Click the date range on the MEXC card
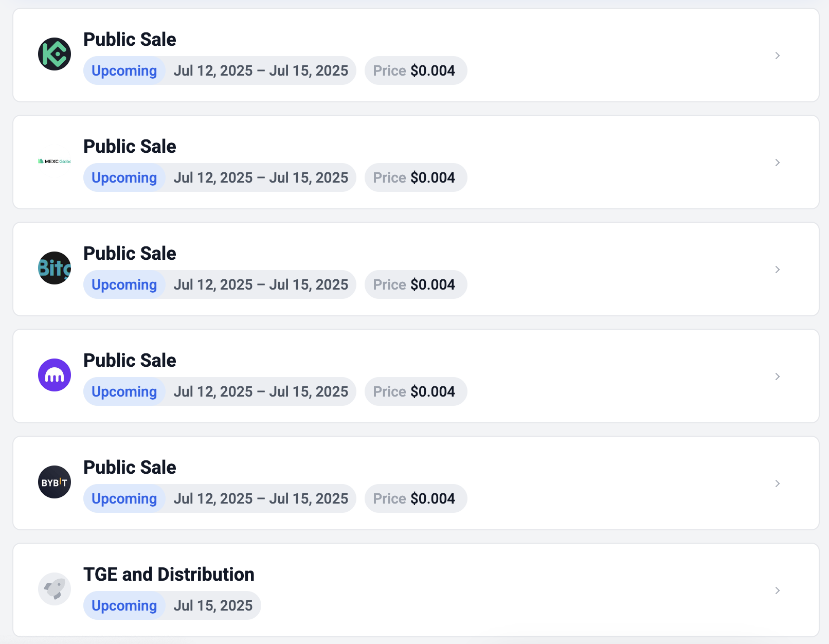Viewport: 829px width, 644px height. coord(261,177)
